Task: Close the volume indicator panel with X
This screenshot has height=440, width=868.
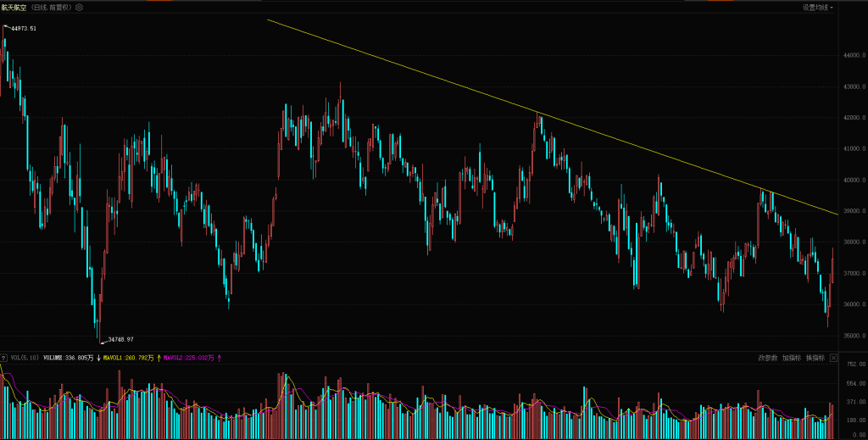Action: pyautogui.click(x=833, y=359)
